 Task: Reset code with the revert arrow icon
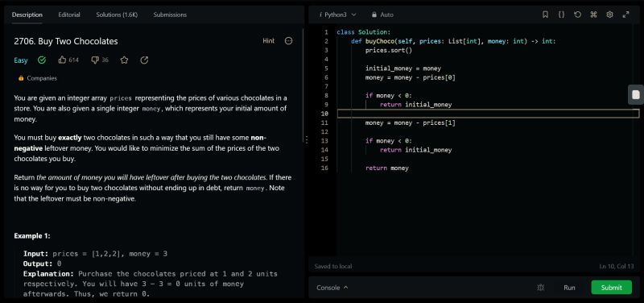[x=577, y=15]
